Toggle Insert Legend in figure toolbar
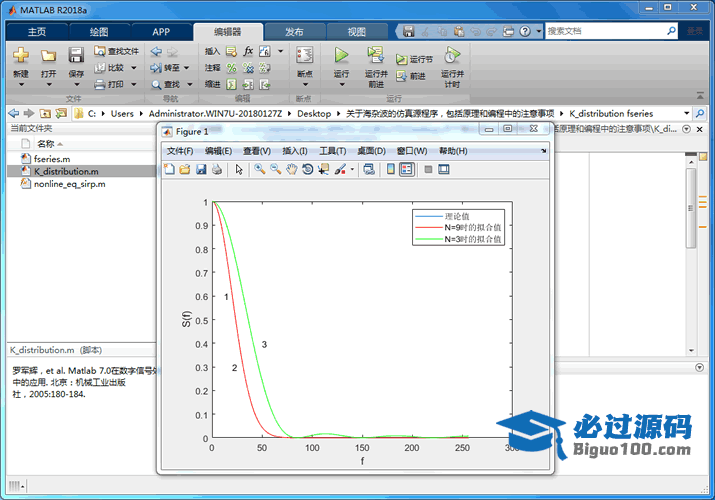 tap(406, 170)
